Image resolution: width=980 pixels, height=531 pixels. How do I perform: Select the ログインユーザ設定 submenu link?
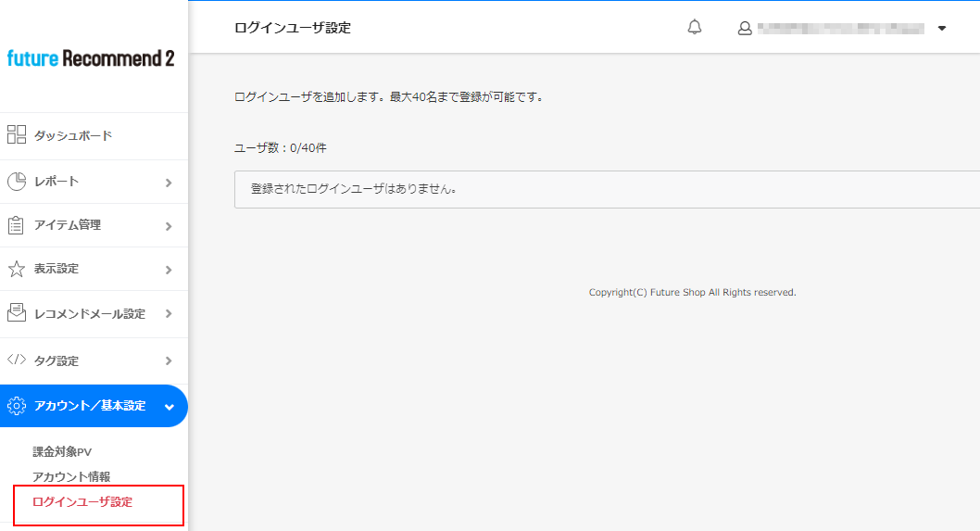tap(82, 501)
